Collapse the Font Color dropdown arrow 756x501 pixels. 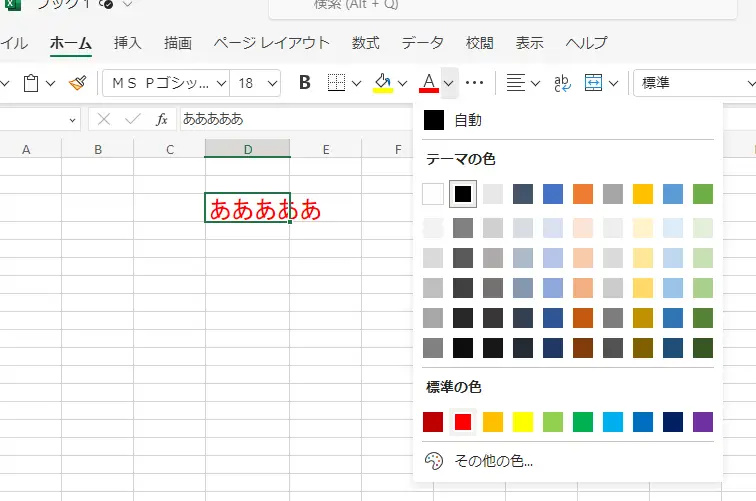[449, 83]
